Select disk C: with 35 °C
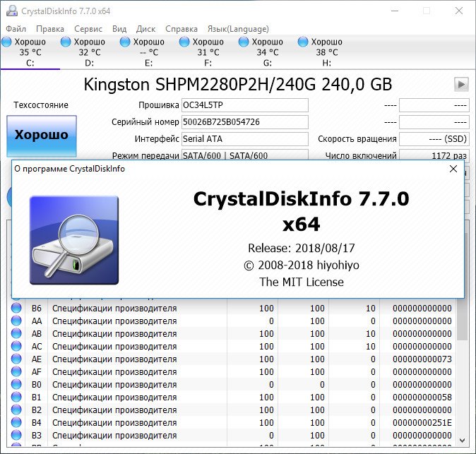The image size is (476, 454). coord(30,52)
